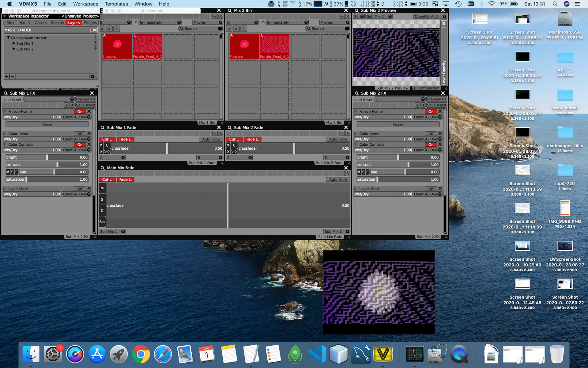Open the Templates menu
Screen dimensions: 588x368
[x=116, y=4]
